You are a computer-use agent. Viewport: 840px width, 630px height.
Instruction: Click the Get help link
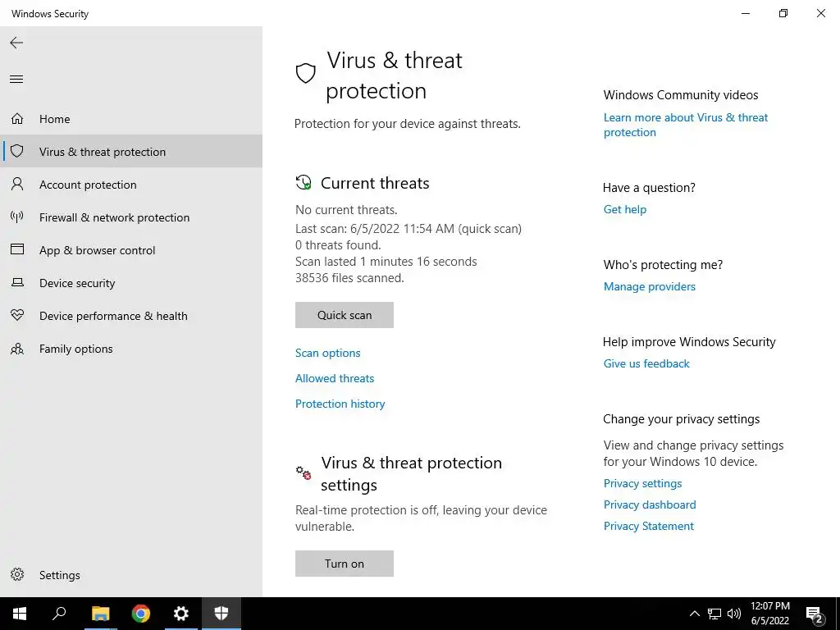[625, 209]
